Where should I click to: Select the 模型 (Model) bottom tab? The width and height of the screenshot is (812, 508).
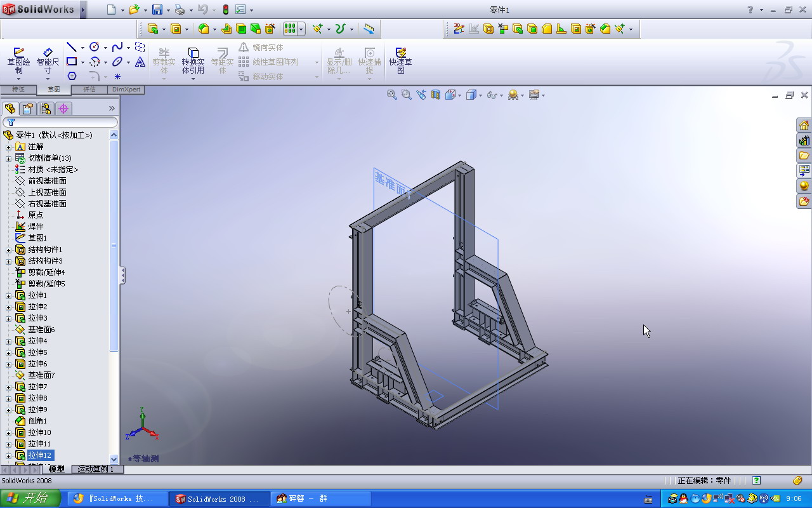[x=56, y=469]
